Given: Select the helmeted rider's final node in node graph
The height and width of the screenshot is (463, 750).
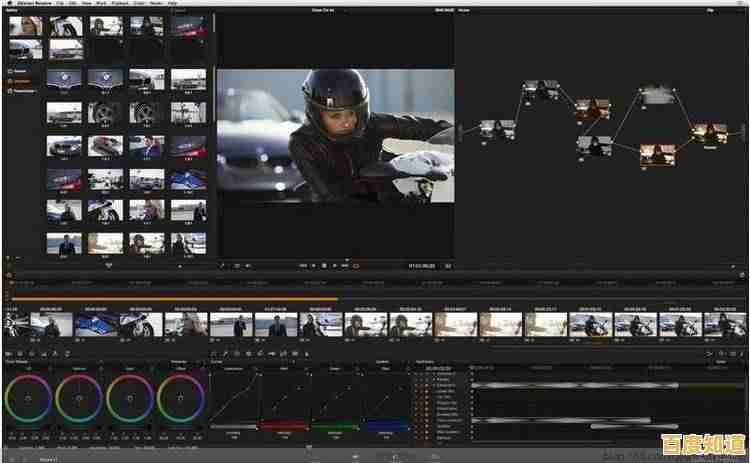Looking at the screenshot, I should click(x=710, y=132).
